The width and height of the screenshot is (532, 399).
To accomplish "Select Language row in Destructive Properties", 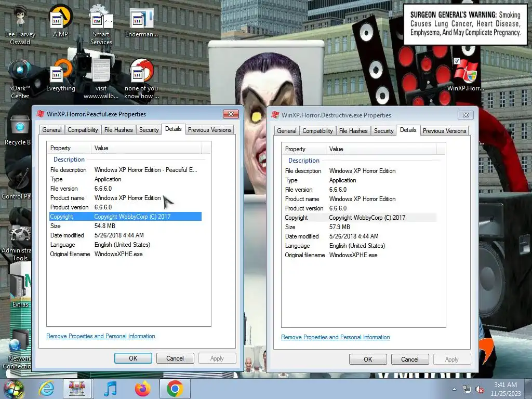I will (361, 246).
